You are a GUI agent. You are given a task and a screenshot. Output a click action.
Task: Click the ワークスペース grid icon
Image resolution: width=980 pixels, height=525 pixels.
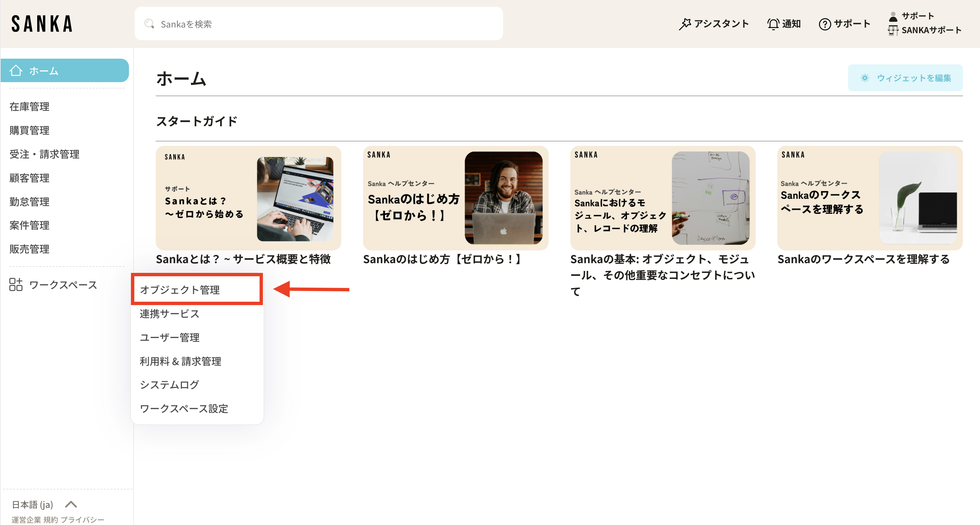pos(16,284)
